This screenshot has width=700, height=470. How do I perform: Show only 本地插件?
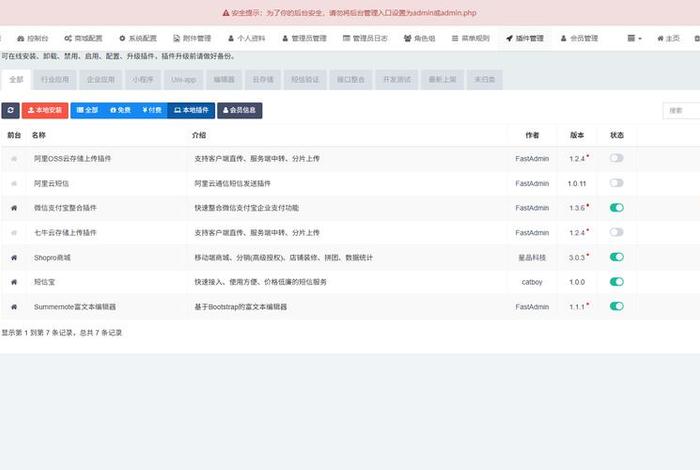(x=191, y=110)
